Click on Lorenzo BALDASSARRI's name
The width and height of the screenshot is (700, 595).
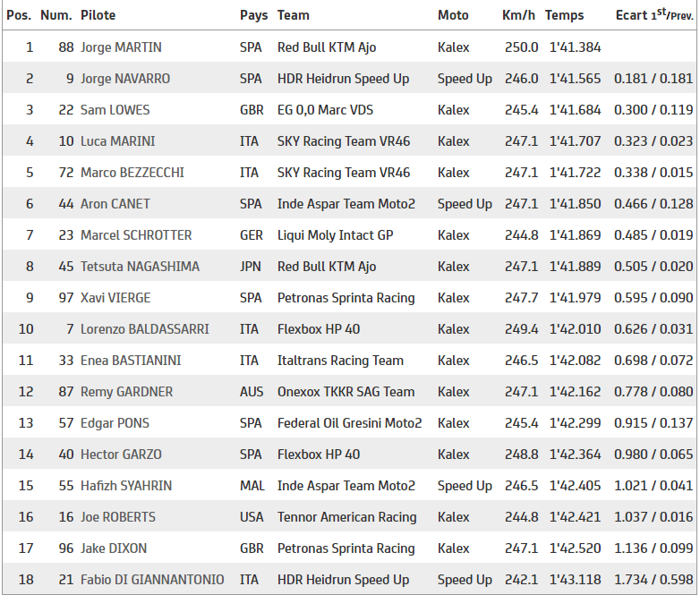(144, 329)
